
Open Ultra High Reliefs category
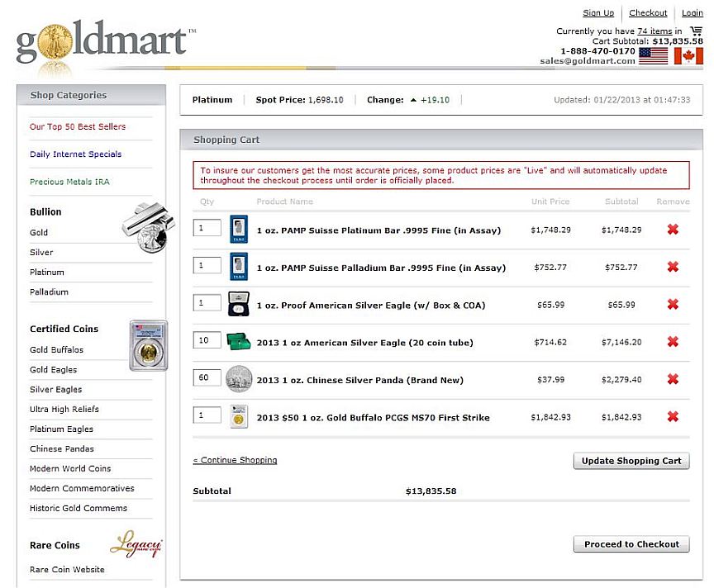point(64,409)
